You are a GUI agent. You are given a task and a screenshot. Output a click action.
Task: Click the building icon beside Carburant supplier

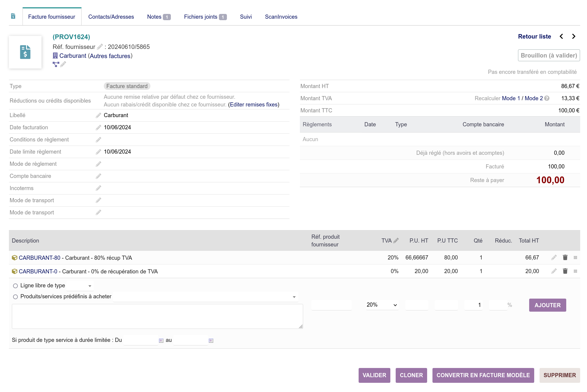coord(55,56)
